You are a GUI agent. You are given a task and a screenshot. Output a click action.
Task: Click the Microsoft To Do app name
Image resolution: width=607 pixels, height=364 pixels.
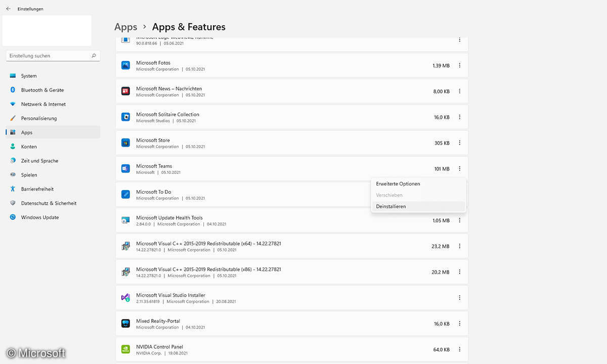pyautogui.click(x=154, y=192)
